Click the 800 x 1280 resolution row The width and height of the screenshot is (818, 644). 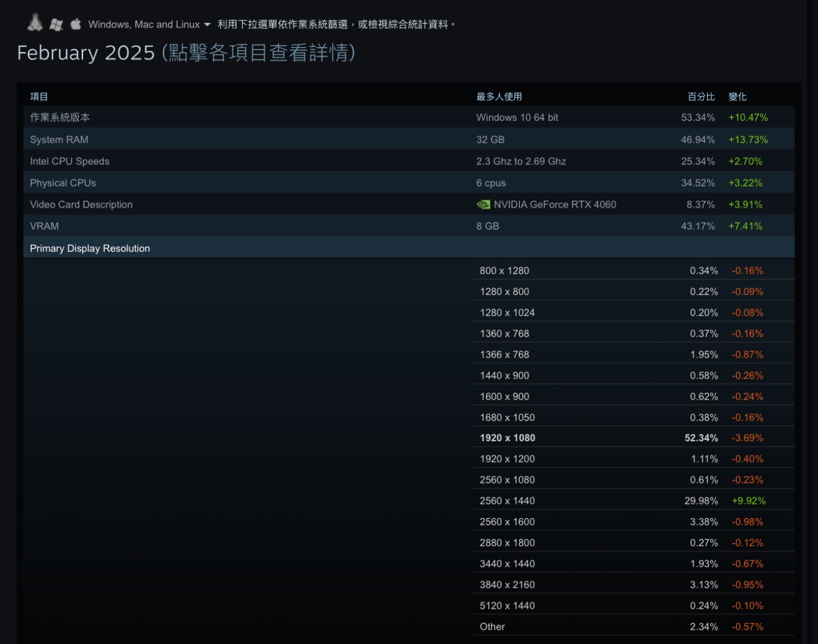504,270
